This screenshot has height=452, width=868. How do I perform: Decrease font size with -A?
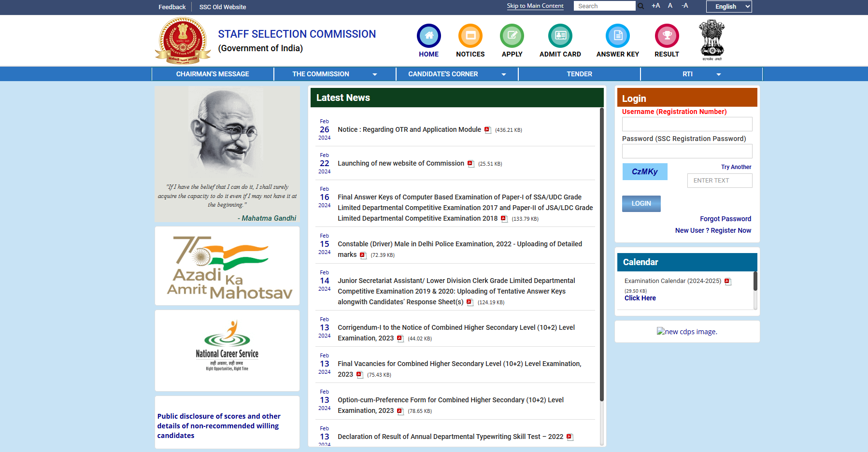pyautogui.click(x=684, y=6)
